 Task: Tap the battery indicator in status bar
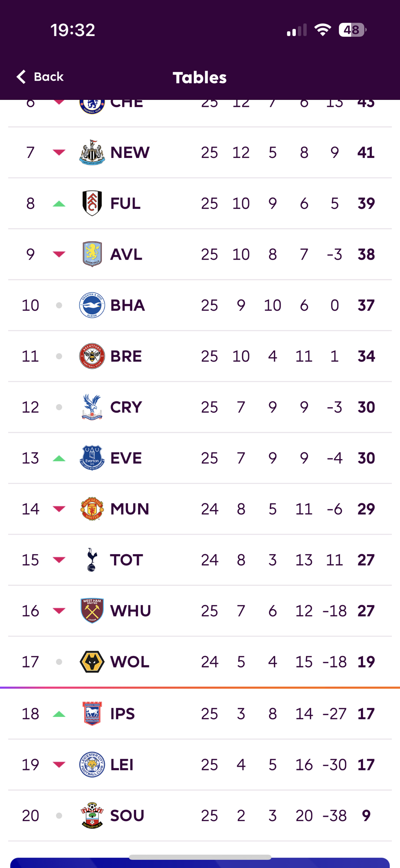coord(352,30)
